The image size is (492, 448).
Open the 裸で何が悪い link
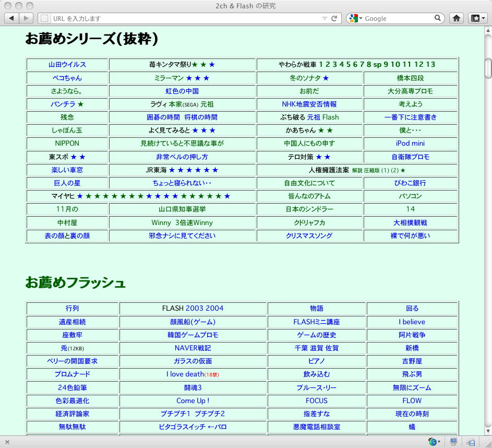[x=411, y=236]
